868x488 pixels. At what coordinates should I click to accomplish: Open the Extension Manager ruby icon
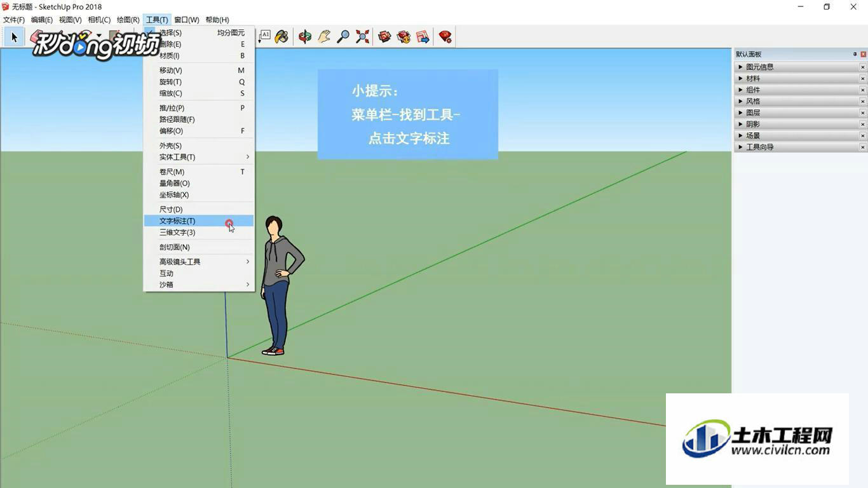click(445, 36)
